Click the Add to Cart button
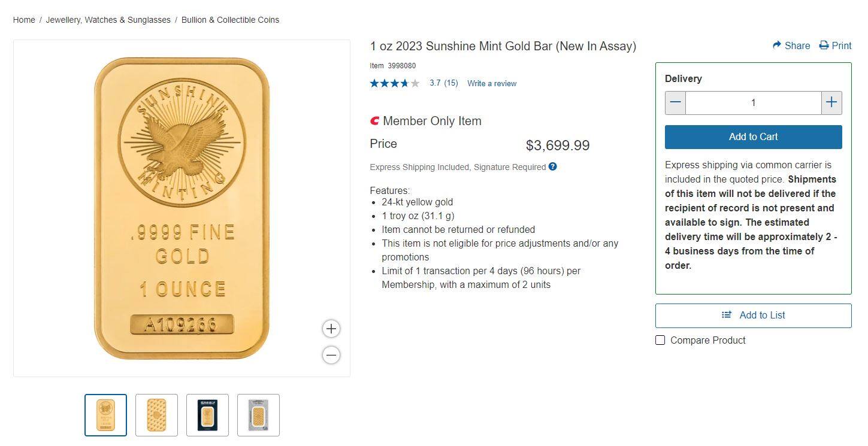The image size is (868, 446). click(753, 136)
